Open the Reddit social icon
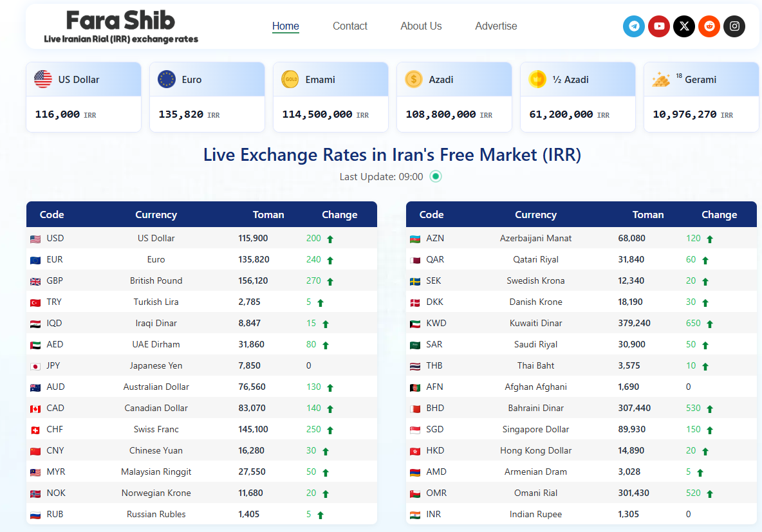This screenshot has width=762, height=532. tap(709, 26)
